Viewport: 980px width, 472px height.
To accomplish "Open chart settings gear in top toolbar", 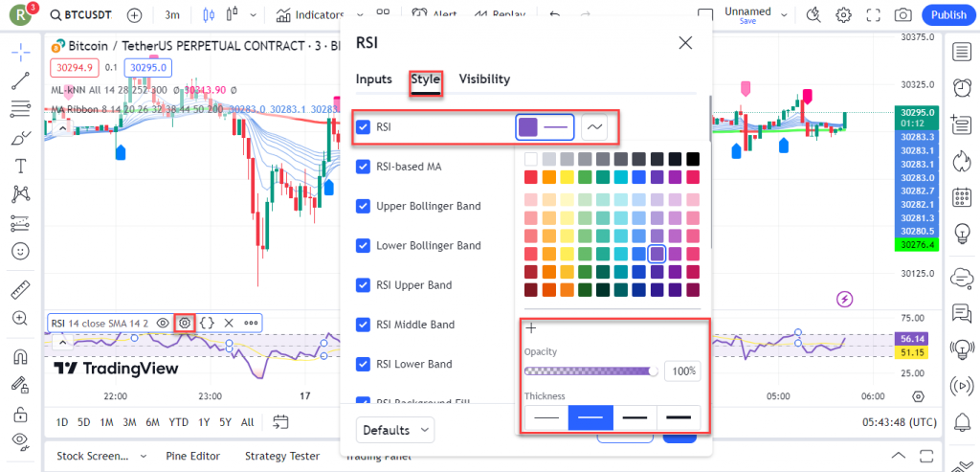I will pyautogui.click(x=844, y=15).
